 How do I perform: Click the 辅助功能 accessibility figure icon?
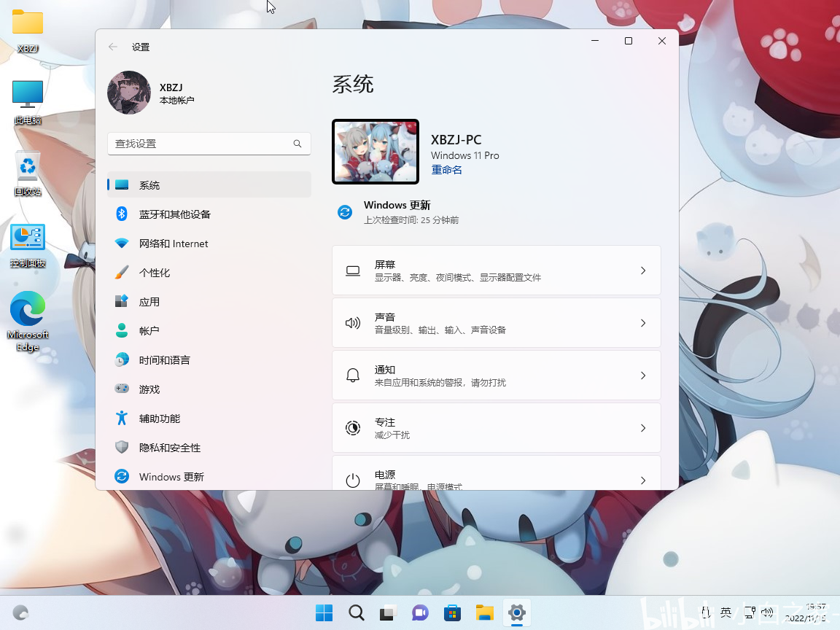coord(122,419)
